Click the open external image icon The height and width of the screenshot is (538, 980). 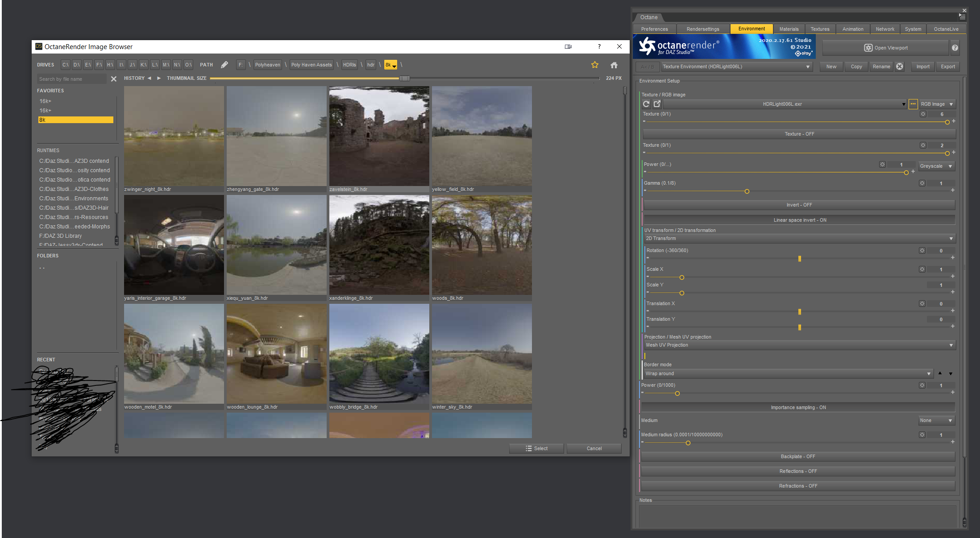[657, 104]
